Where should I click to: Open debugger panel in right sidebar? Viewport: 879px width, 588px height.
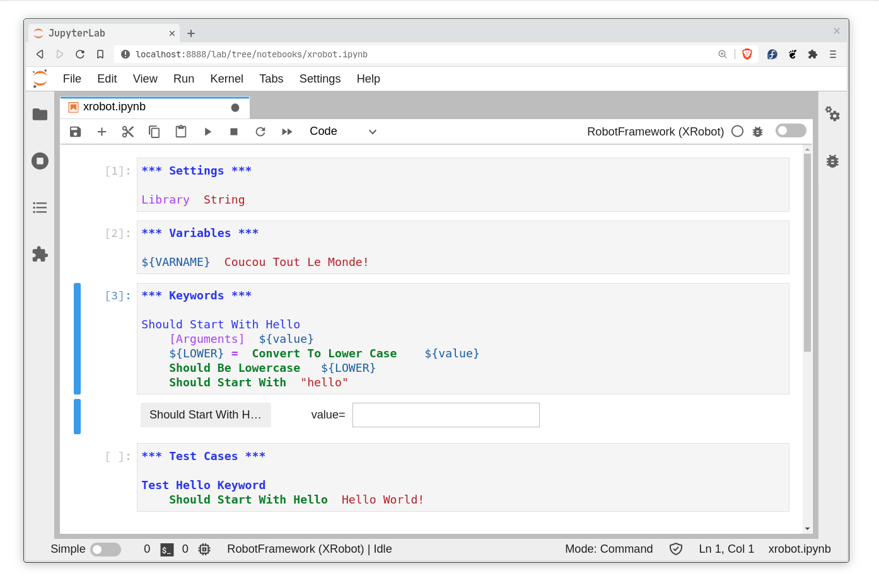[x=832, y=161]
